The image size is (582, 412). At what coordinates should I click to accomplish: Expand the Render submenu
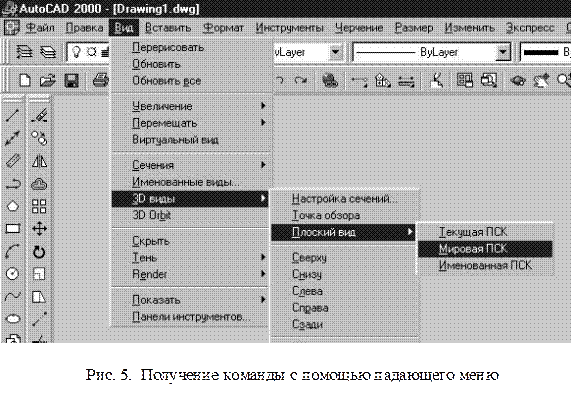click(x=192, y=274)
